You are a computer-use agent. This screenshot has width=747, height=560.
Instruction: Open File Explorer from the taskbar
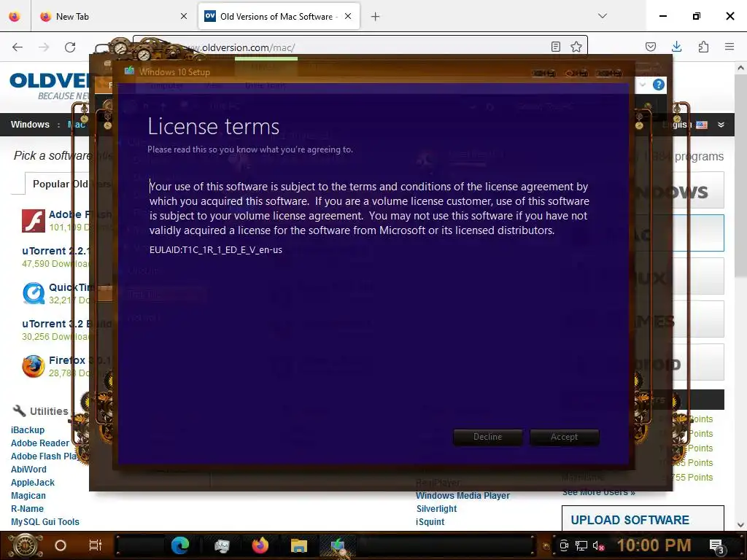pos(298,545)
